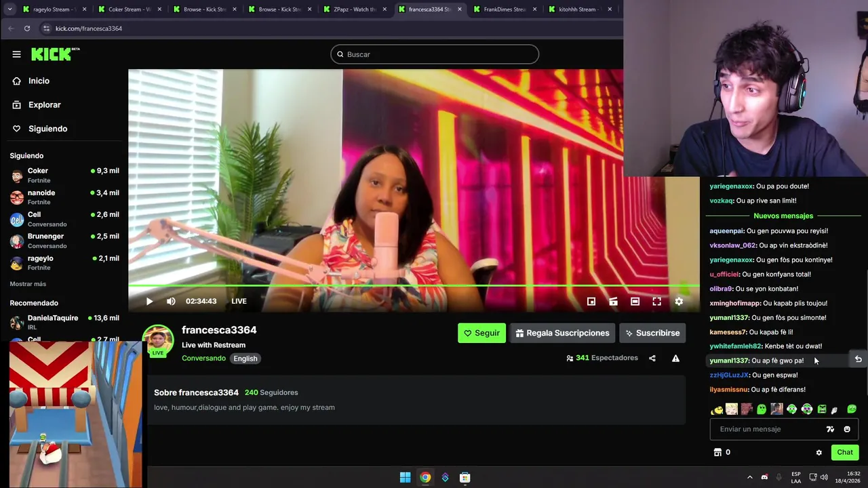The width and height of the screenshot is (868, 488).
Task: Insert the angry green face emote
Action: tap(822, 409)
